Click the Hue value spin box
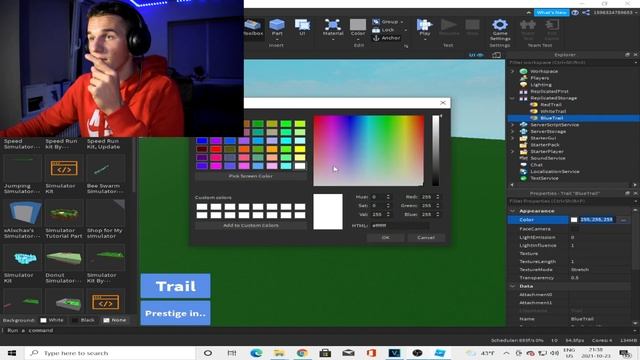The image size is (640, 360). tap(380, 197)
